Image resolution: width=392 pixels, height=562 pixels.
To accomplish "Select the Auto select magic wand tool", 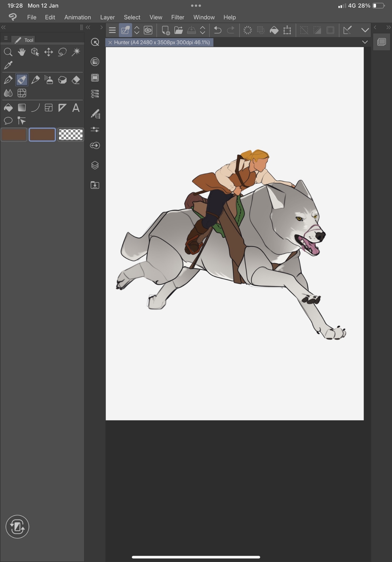I will 76,52.
